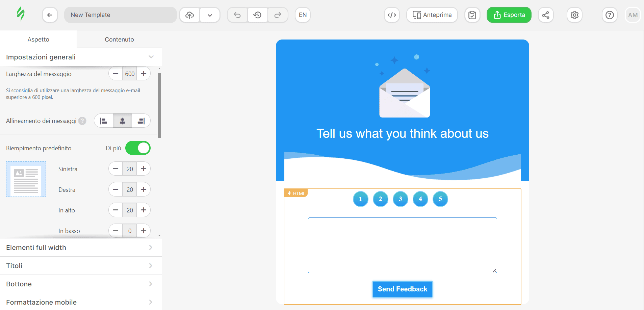Screen dimensions: 644x310
Task: Click the cloud upload save icon
Action: coord(190,15)
